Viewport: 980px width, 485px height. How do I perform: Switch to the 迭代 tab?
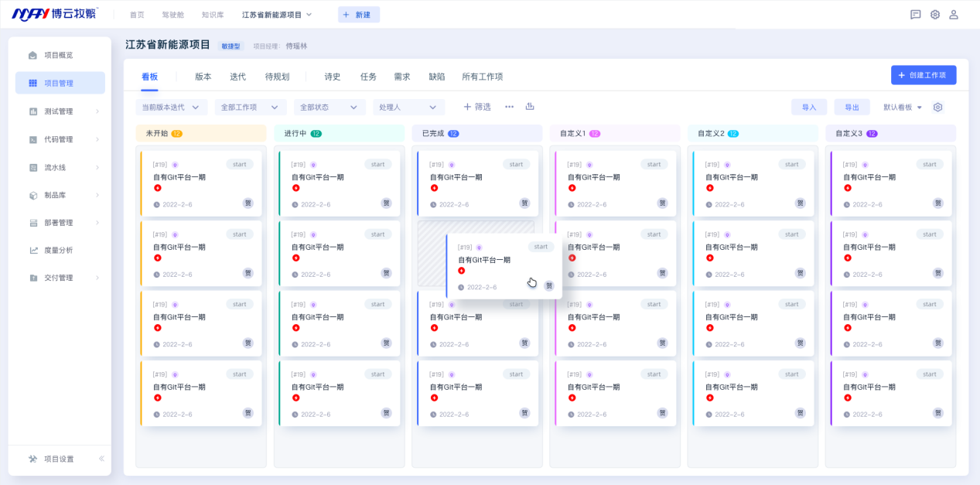tap(237, 77)
